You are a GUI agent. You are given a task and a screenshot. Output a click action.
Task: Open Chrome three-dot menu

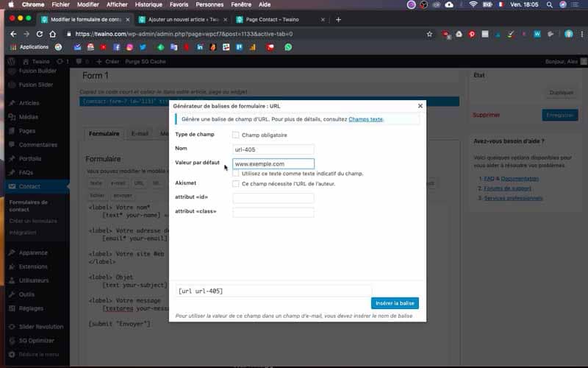click(x=581, y=34)
